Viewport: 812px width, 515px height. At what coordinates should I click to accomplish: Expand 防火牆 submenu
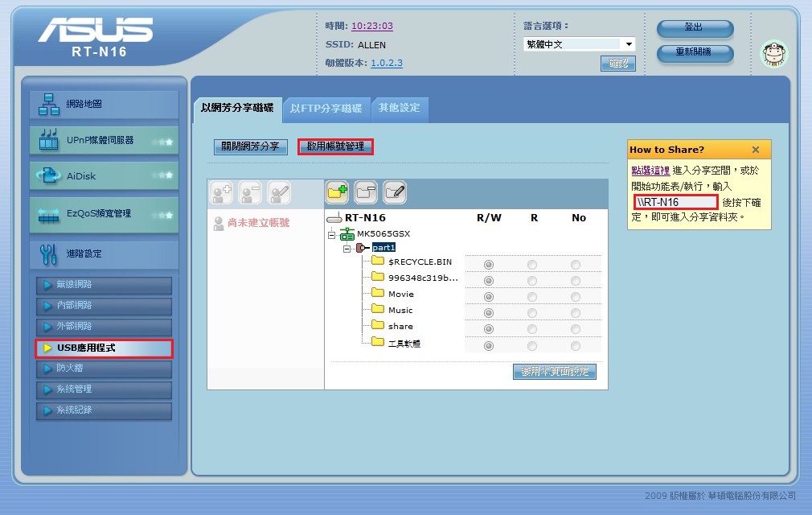click(x=104, y=369)
